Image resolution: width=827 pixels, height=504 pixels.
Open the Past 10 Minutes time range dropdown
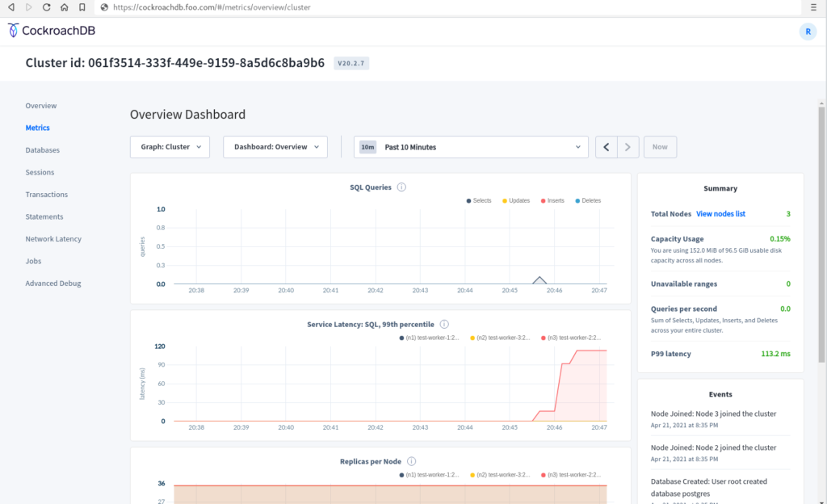471,147
